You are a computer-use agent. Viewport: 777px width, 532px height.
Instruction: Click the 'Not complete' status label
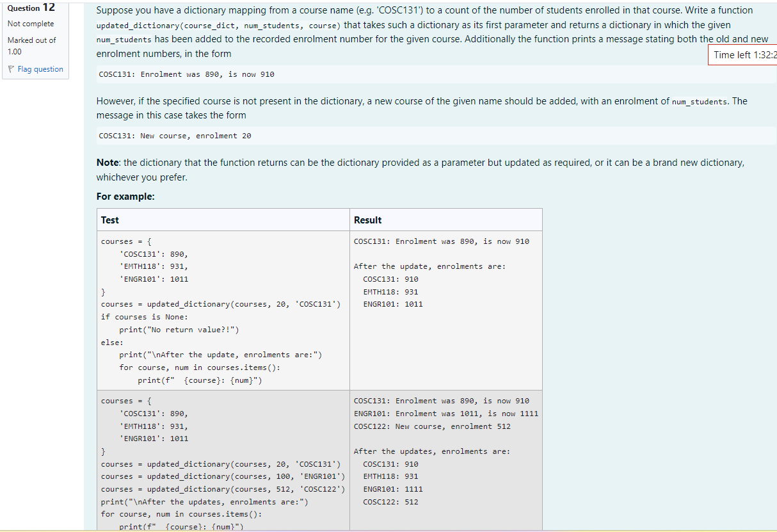click(x=31, y=23)
